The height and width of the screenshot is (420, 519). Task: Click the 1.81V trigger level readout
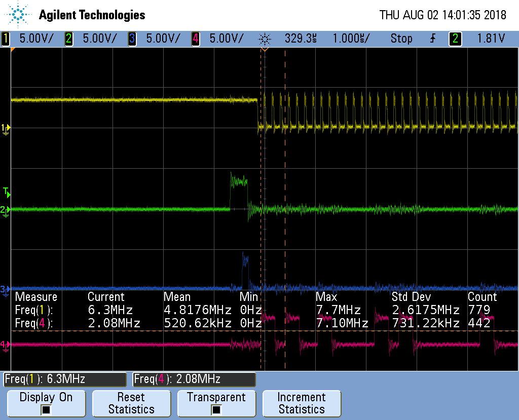(x=492, y=39)
